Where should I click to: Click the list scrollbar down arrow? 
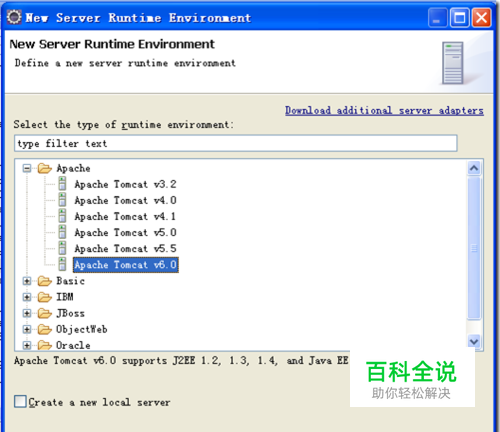tap(474, 341)
